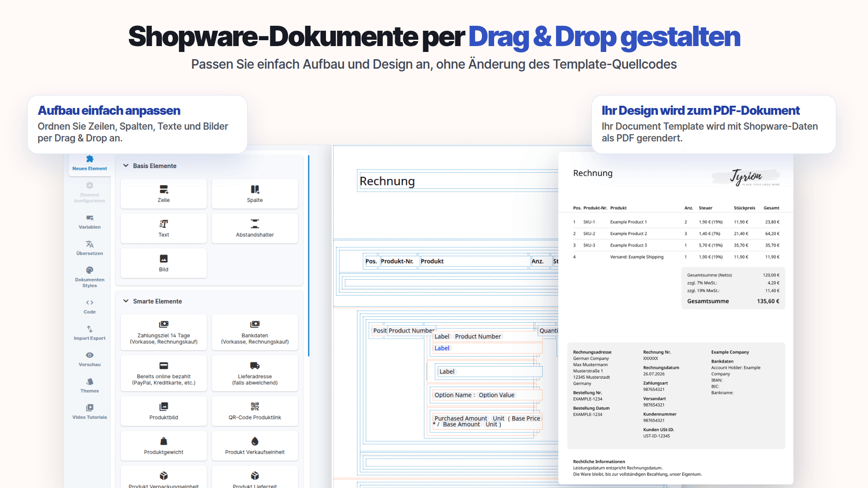Select the Pos. header cell in editor
This screenshot has width=868, height=488.
click(371, 261)
